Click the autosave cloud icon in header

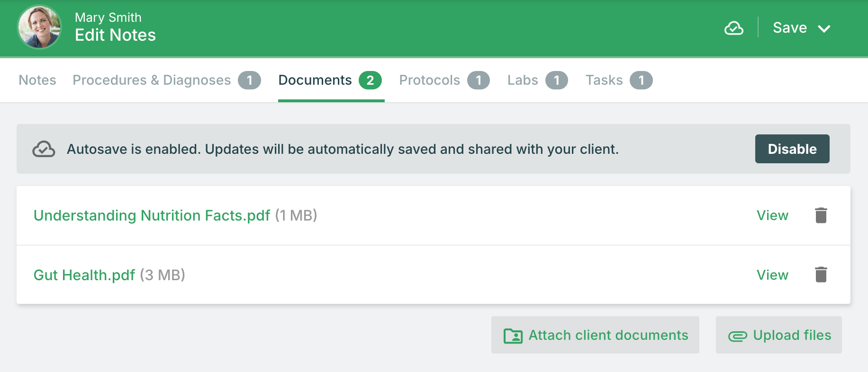pyautogui.click(x=733, y=28)
